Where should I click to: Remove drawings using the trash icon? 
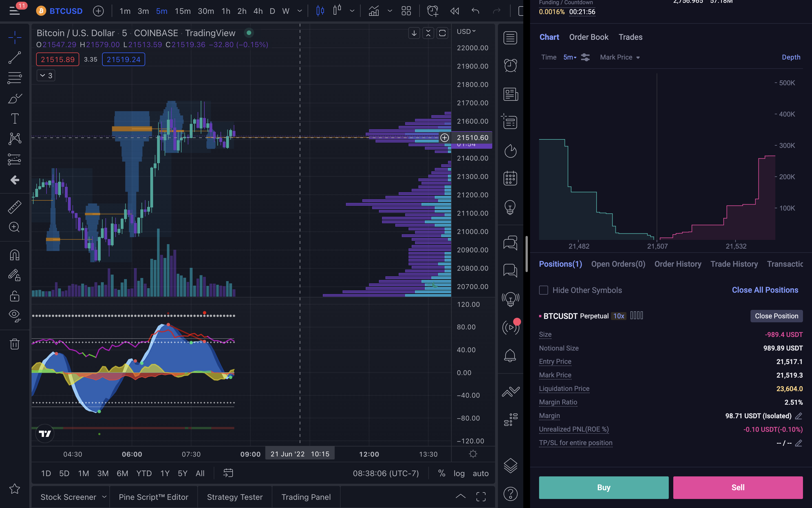[15, 344]
